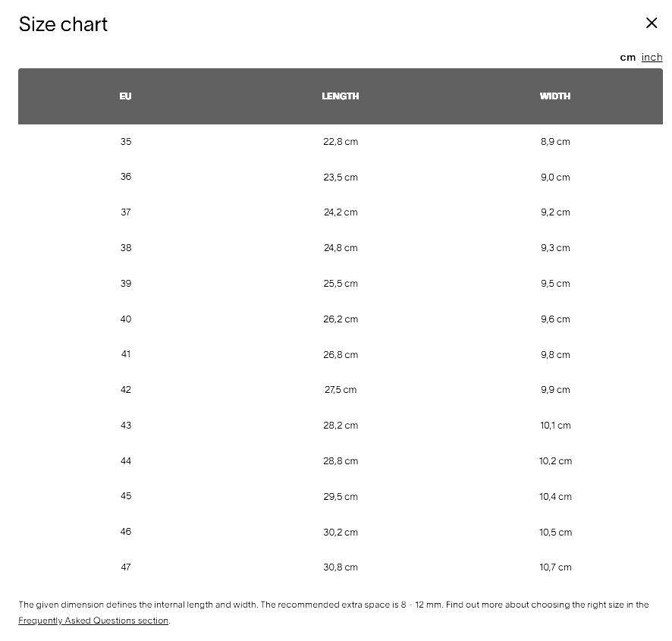Switch units to inch
Screen dimensions: 672x641
652,57
